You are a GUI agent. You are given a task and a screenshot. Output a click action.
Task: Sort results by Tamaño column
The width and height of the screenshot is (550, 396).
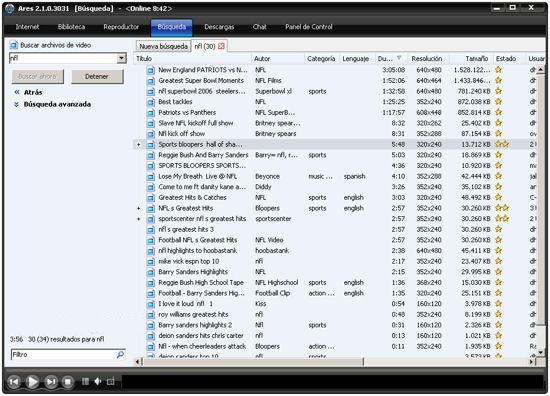[x=471, y=59]
